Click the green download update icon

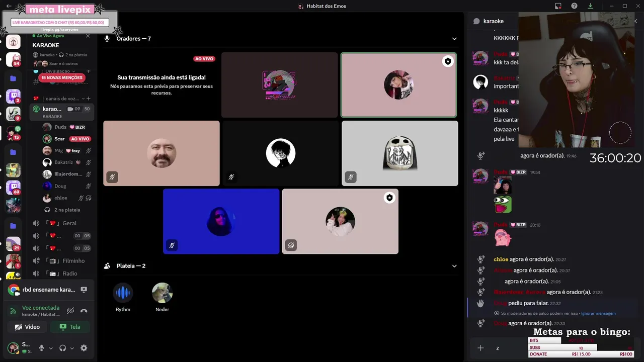point(590,6)
